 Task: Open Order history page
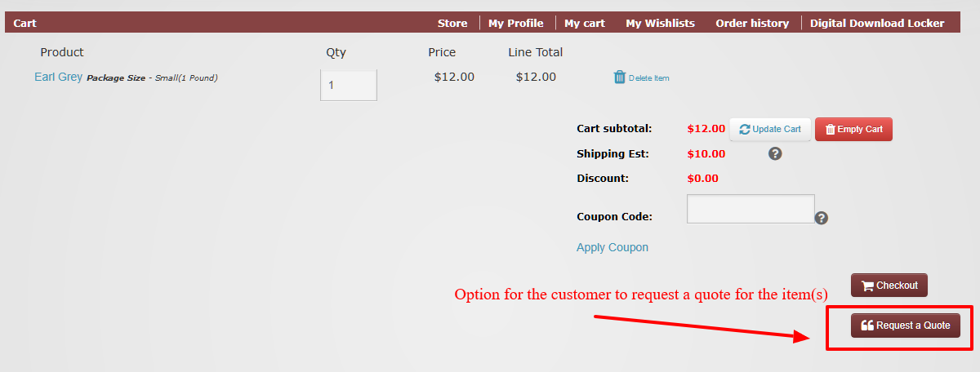click(752, 23)
